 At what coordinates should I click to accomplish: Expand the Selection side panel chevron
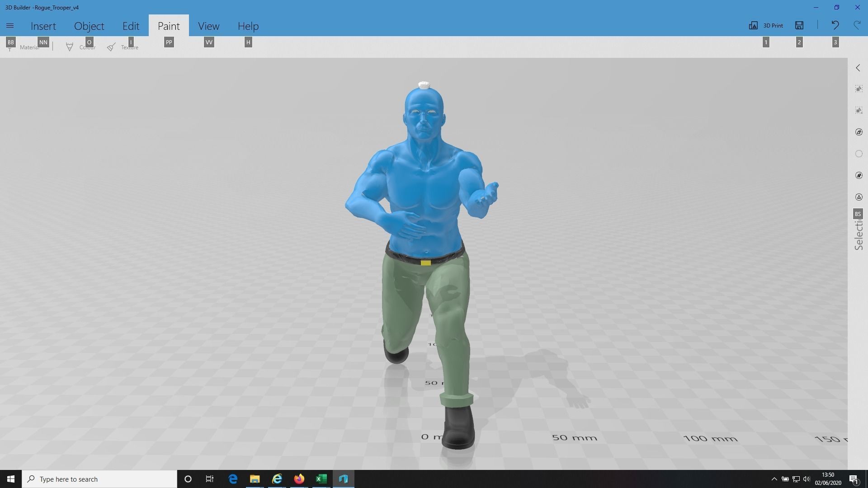click(x=858, y=68)
